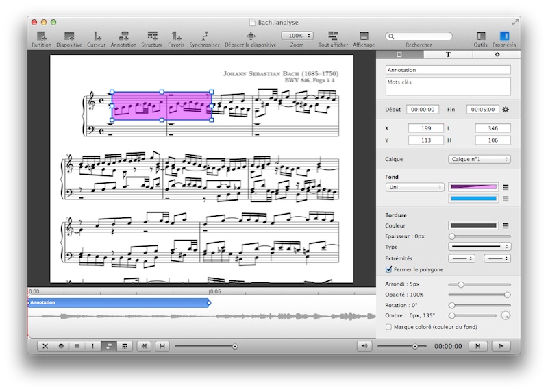Select the Annotation bar in timeline
Image resolution: width=548 pixels, height=392 pixels.
coord(119,302)
